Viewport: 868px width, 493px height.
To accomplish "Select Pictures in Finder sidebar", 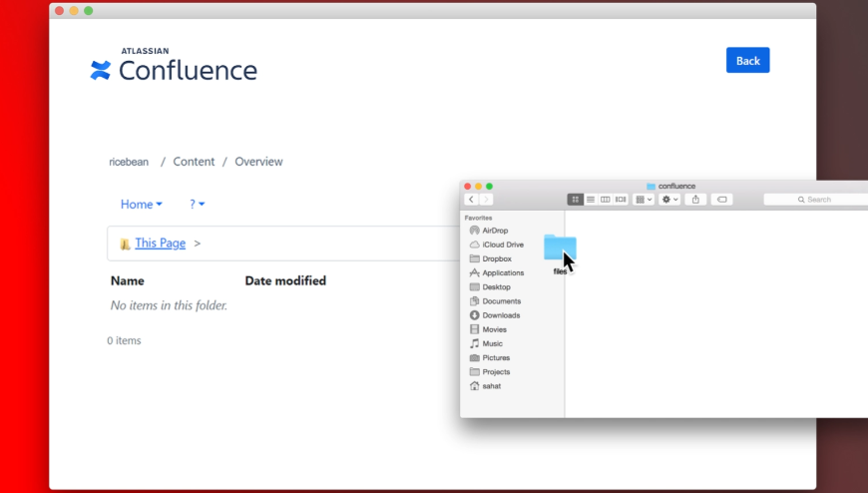I will 489,357.
